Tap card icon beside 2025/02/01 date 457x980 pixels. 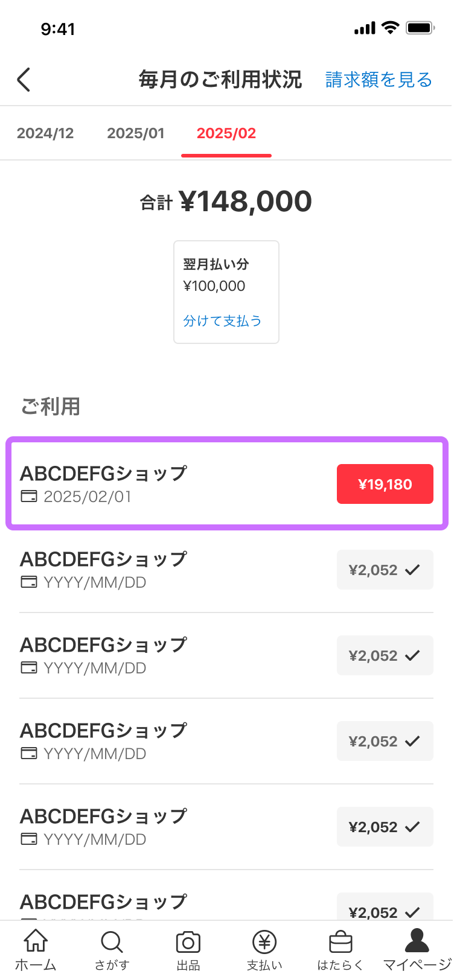(x=29, y=496)
